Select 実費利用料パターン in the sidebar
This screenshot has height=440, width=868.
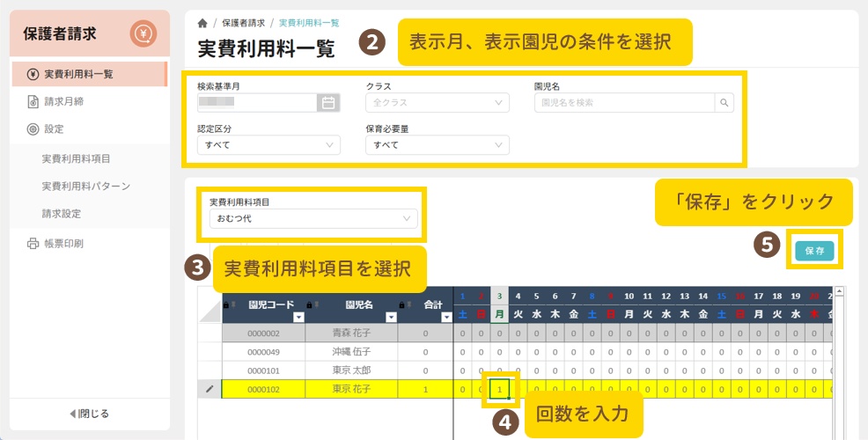point(86,187)
